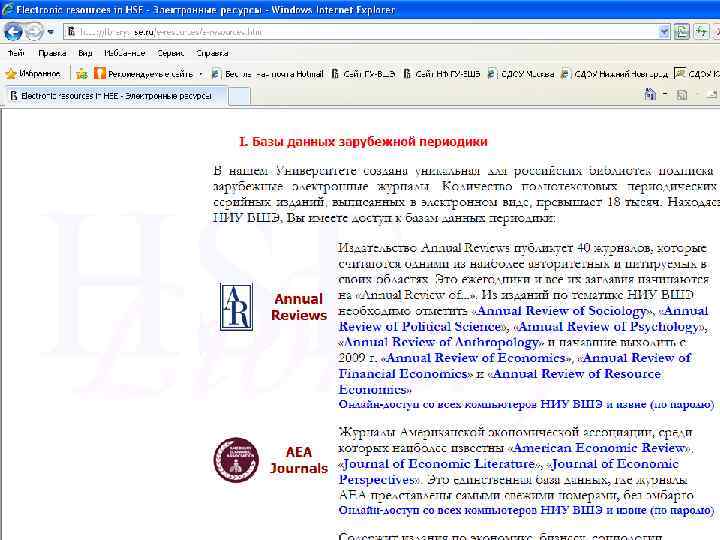The width and height of the screenshot is (720, 540).
Task: Open the Вид menu
Action: (x=85, y=53)
